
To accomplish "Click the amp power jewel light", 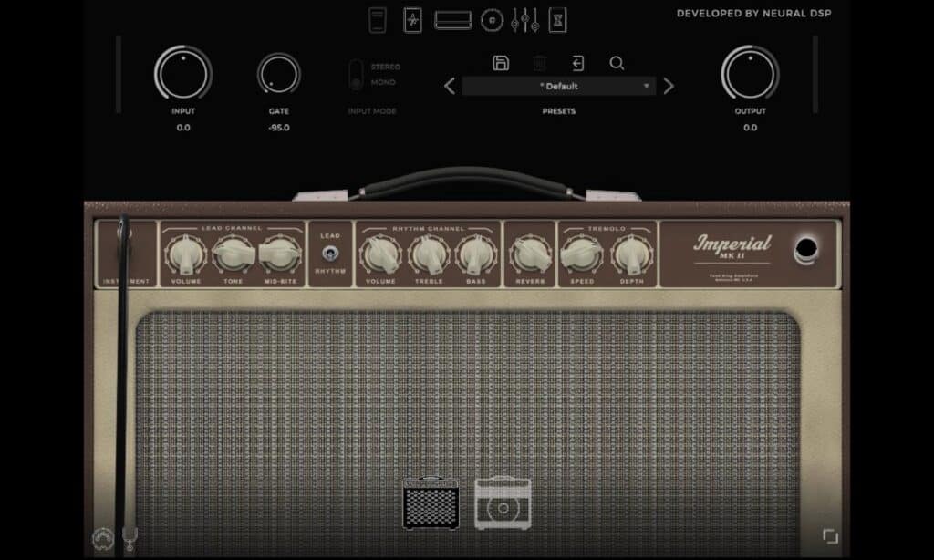I will (x=806, y=250).
